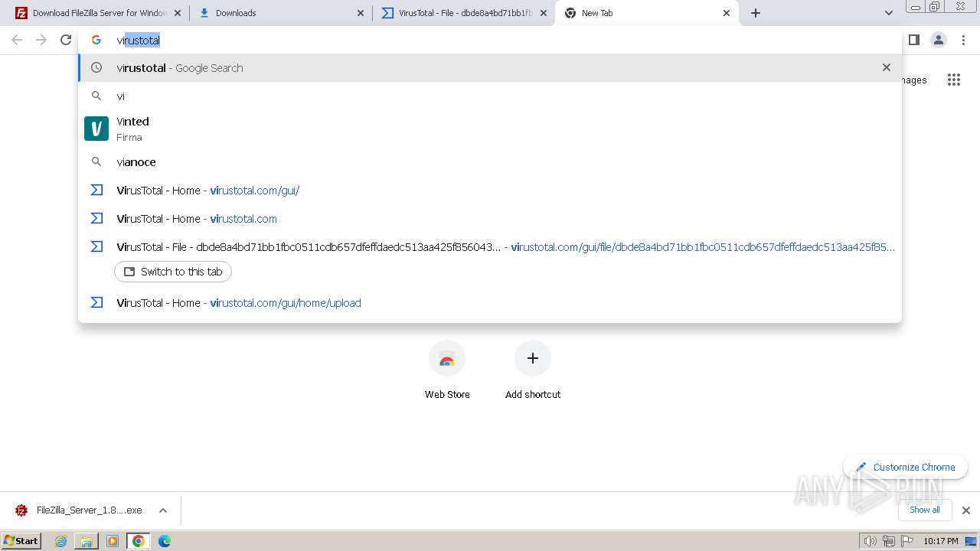Click the history clock icon beside virustotal
980x551 pixels.
tap(96, 67)
